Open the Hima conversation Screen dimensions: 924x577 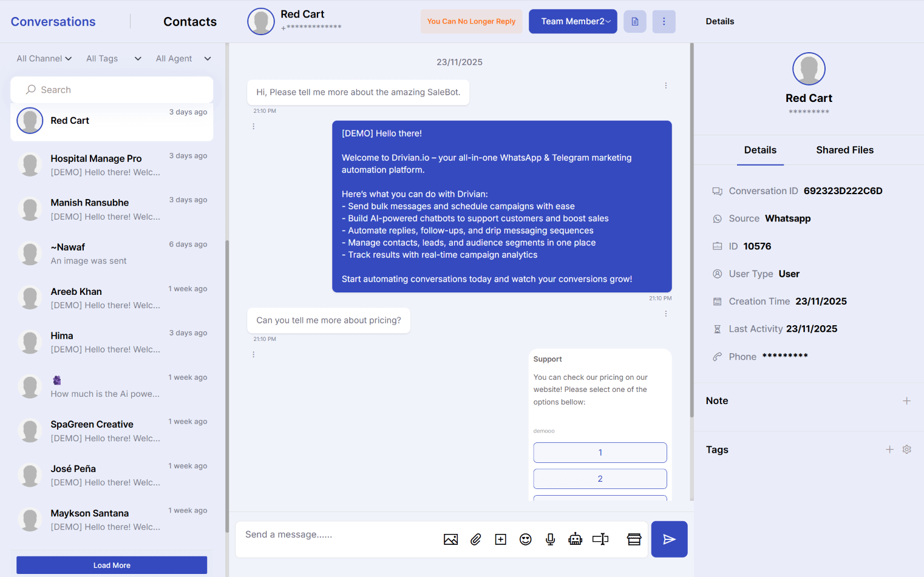tap(112, 342)
